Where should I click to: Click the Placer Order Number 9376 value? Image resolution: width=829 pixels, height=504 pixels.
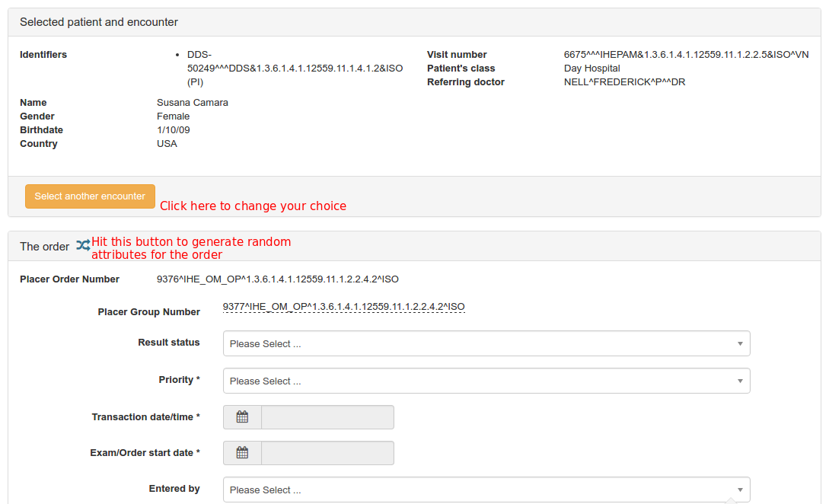tap(277, 279)
